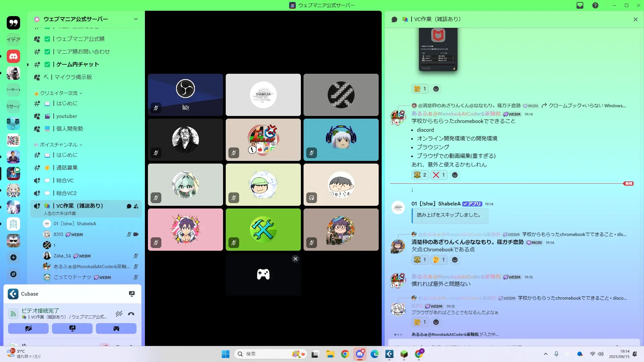
Task: Open Discord direct messages home icon
Action: point(13,56)
